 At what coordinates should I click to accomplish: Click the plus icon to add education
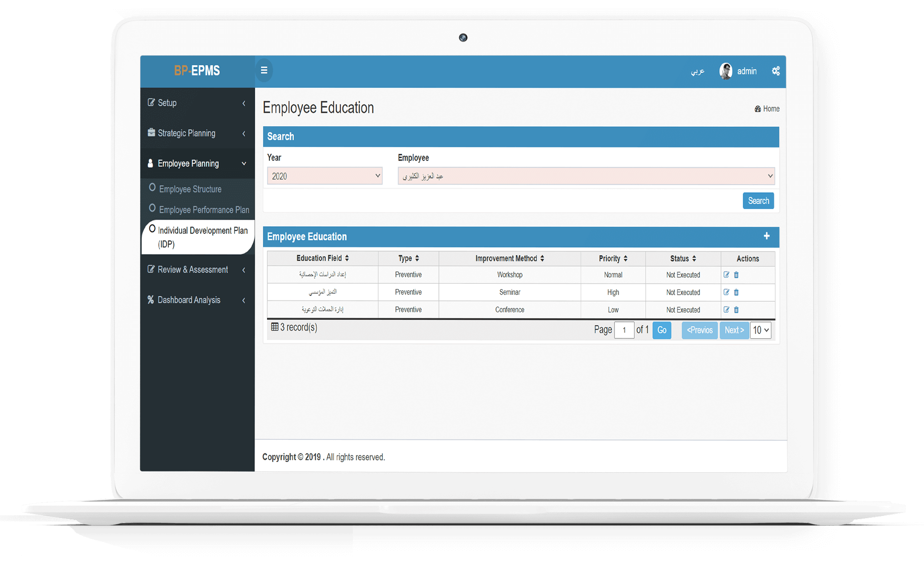tap(767, 236)
